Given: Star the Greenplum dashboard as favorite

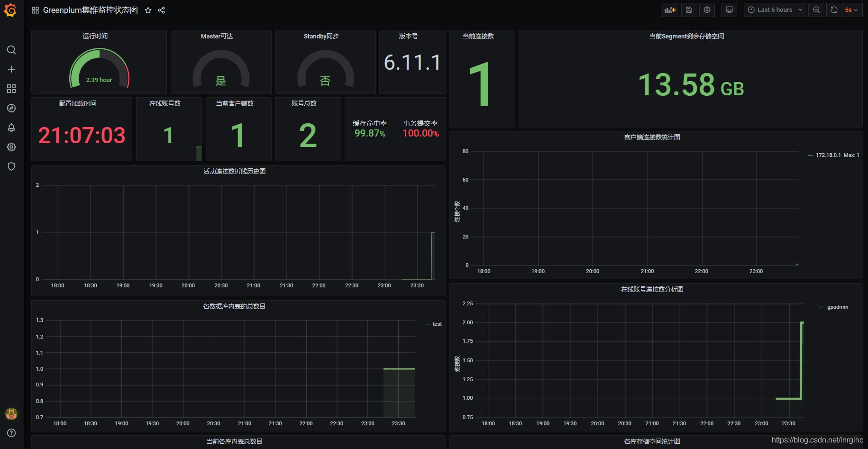Looking at the screenshot, I should 148,10.
